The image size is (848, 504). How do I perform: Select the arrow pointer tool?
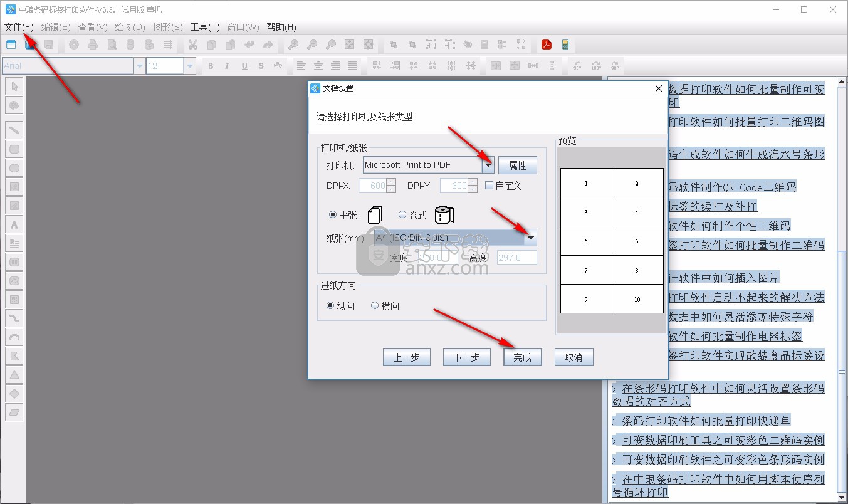(x=14, y=86)
